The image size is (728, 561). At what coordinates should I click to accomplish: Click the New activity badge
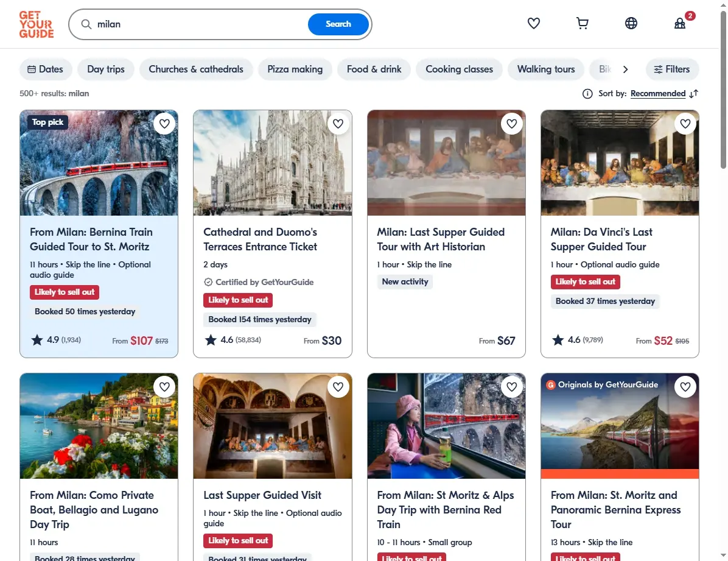point(405,281)
